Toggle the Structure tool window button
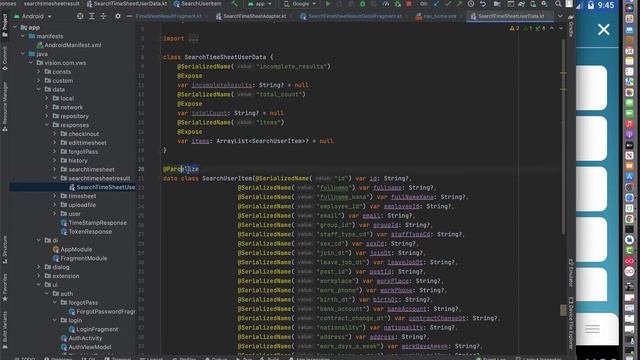This screenshot has height=360, width=640. tap(4, 249)
